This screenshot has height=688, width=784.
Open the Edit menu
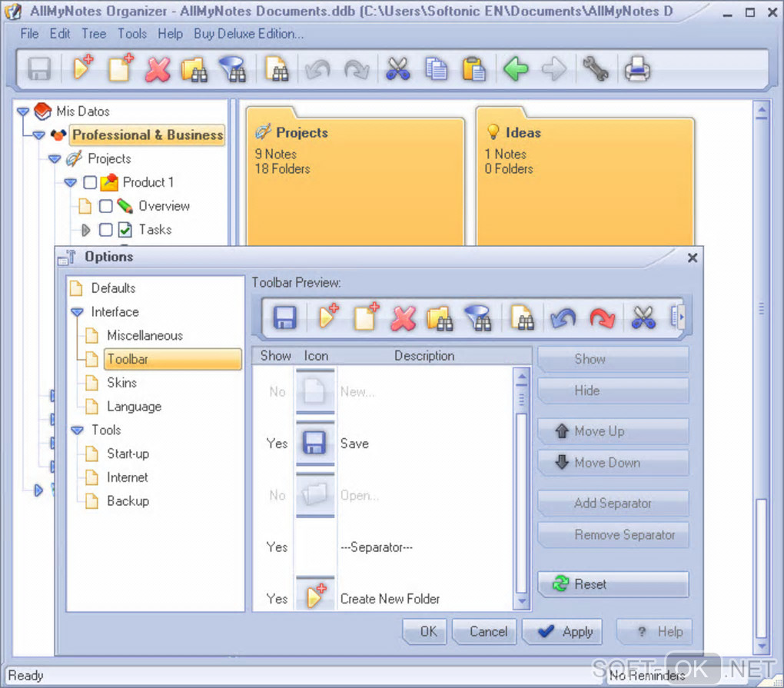click(59, 34)
